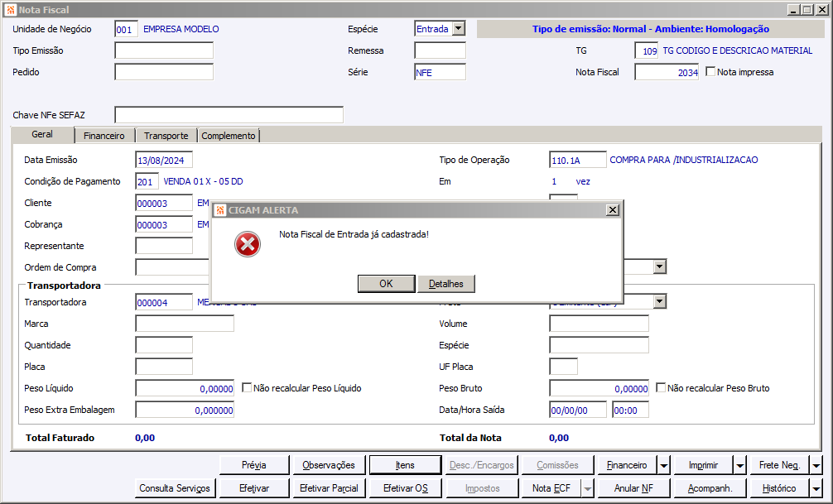Enable Não recalcular Peso Bruto

[x=661, y=387]
